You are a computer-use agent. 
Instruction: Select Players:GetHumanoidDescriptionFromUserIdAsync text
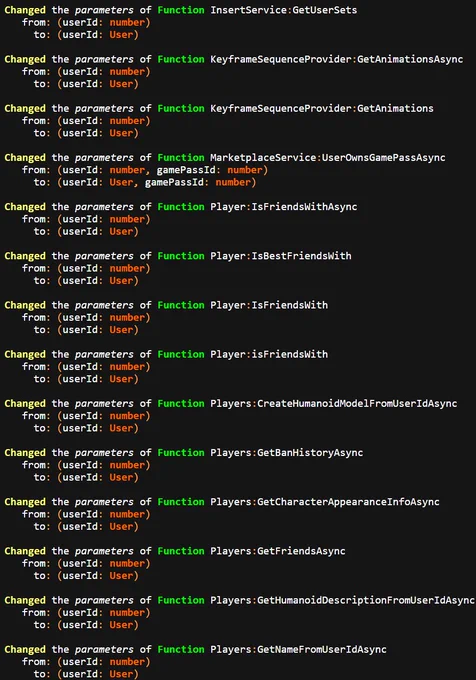pyautogui.click(x=342, y=601)
